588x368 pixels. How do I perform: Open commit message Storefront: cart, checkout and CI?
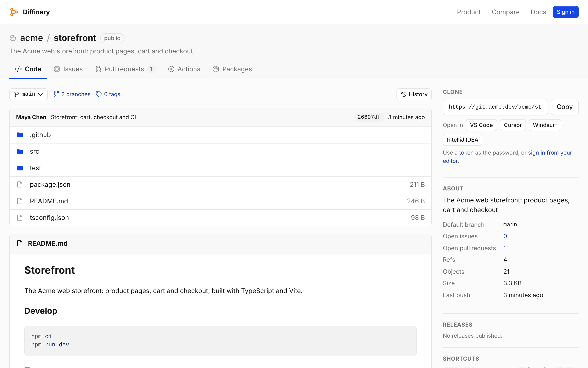(x=93, y=117)
